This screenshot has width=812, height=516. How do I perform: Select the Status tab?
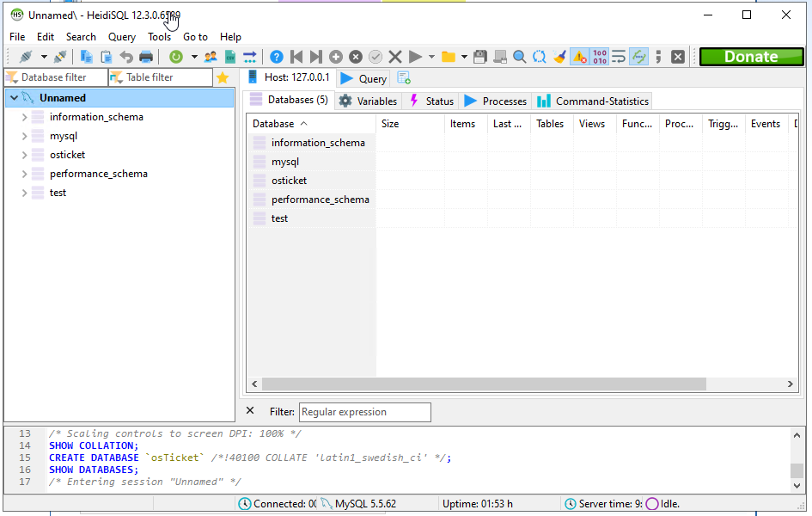431,101
